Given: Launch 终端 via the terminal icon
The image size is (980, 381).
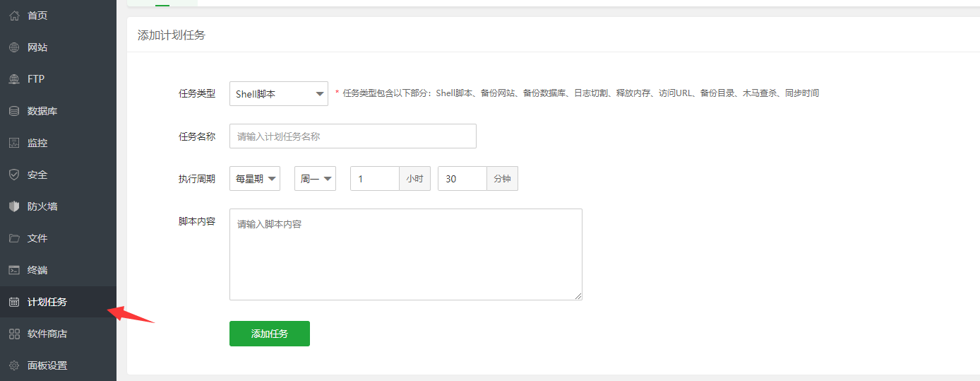Looking at the screenshot, I should [14, 270].
